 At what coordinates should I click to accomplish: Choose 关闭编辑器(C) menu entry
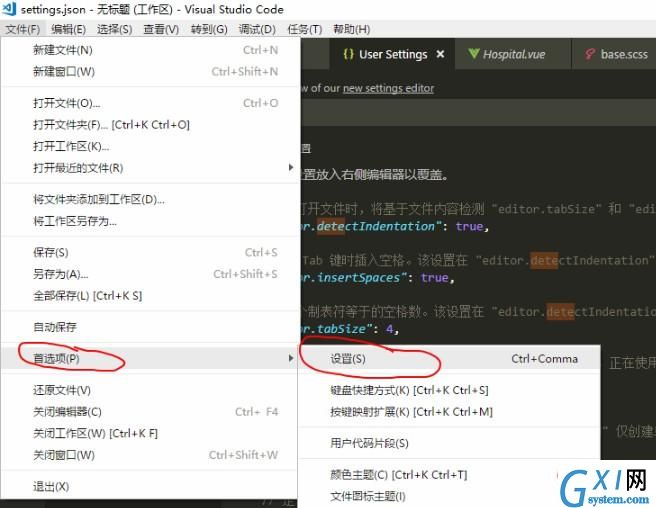150,412
